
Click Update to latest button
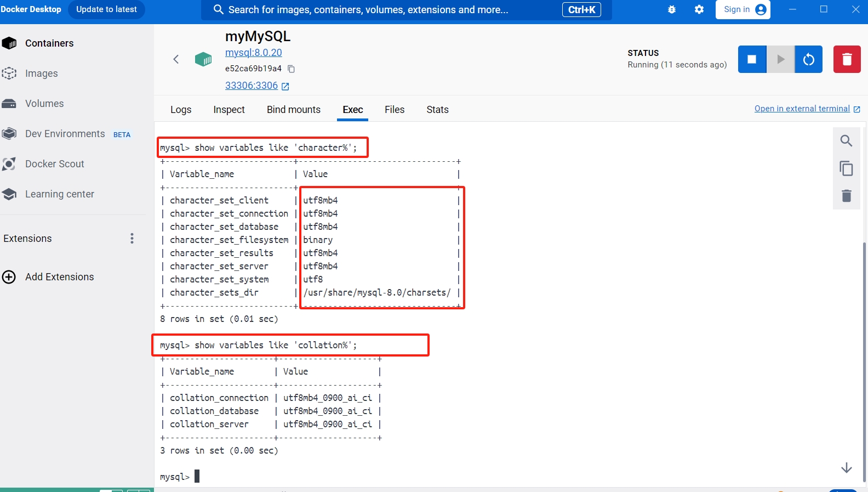tap(106, 9)
